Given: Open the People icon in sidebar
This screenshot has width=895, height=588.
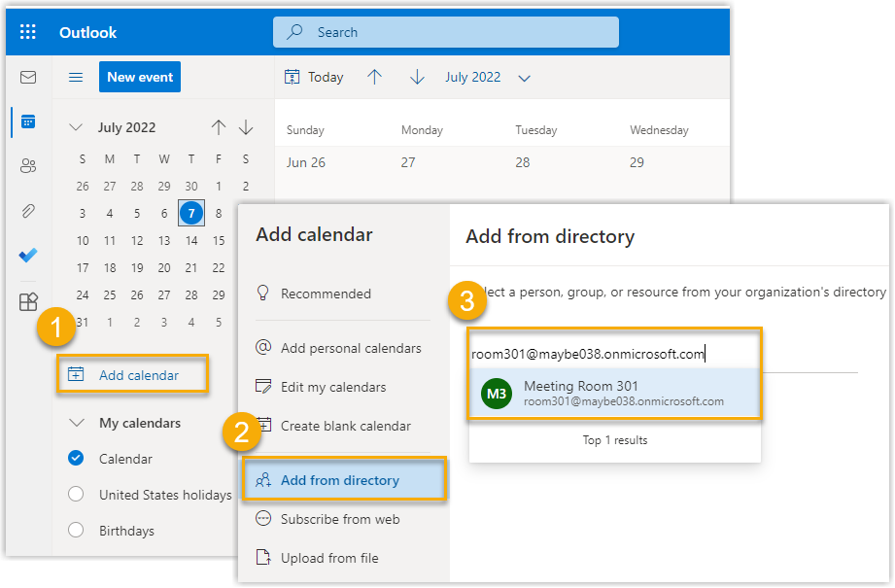Looking at the screenshot, I should [28, 166].
